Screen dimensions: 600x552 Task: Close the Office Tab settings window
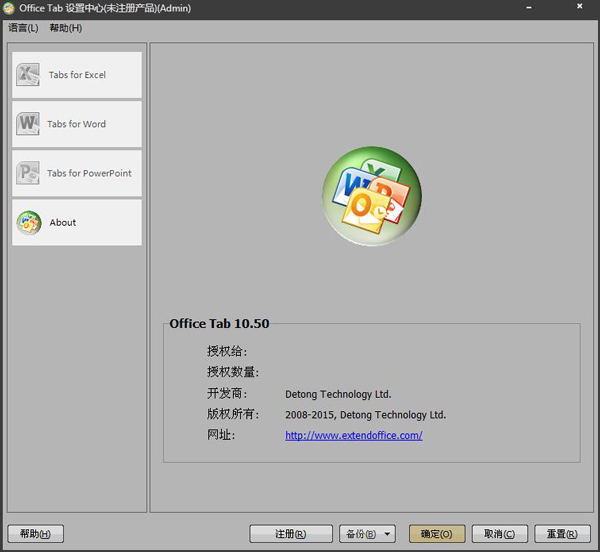point(580,6)
